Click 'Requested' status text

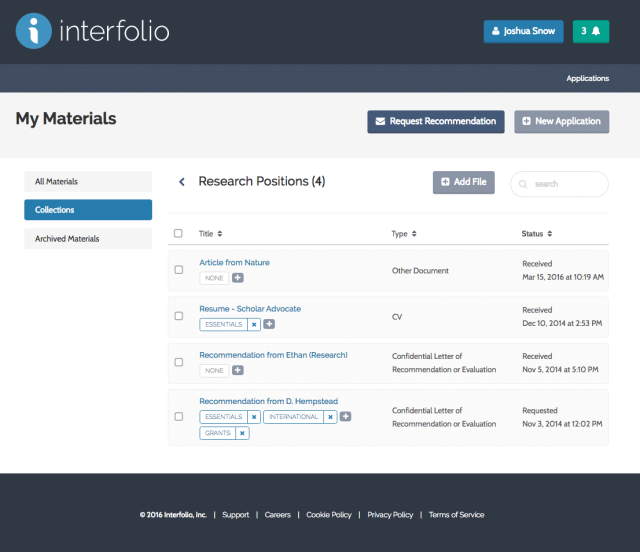click(540, 411)
